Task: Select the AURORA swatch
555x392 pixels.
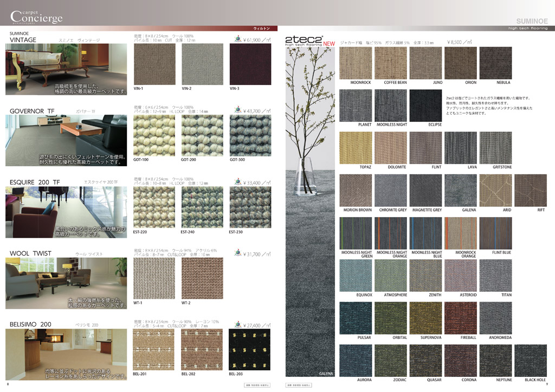Action: pyautogui.click(x=356, y=361)
